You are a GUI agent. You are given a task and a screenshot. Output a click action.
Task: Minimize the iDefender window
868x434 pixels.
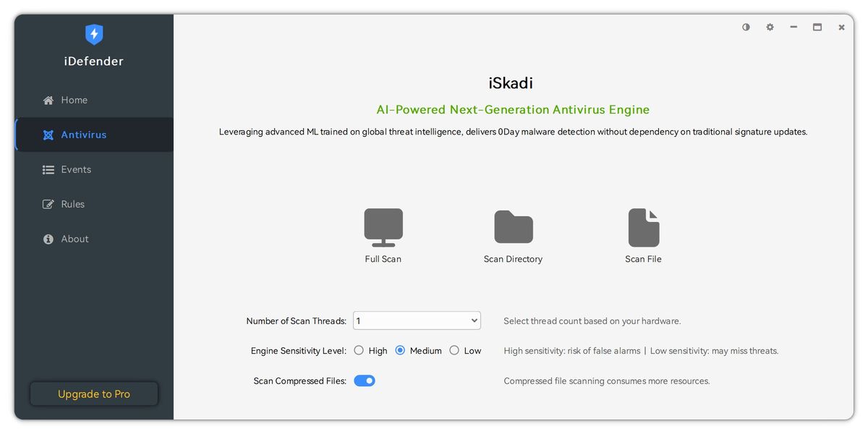[x=793, y=27]
